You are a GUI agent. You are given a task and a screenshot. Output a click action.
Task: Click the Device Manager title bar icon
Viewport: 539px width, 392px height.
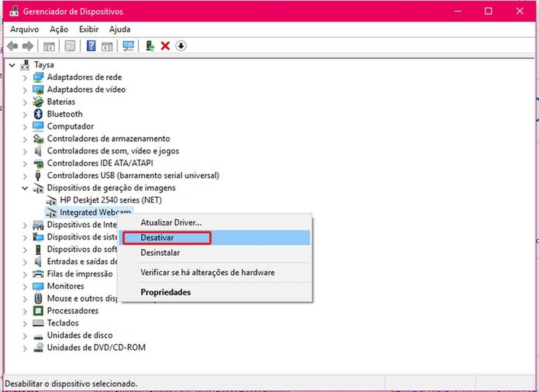[x=14, y=11]
